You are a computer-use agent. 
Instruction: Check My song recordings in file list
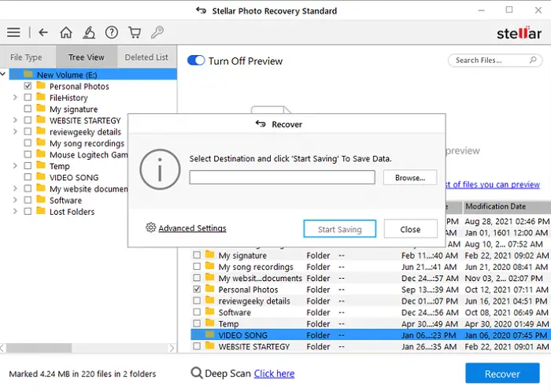pyautogui.click(x=197, y=267)
